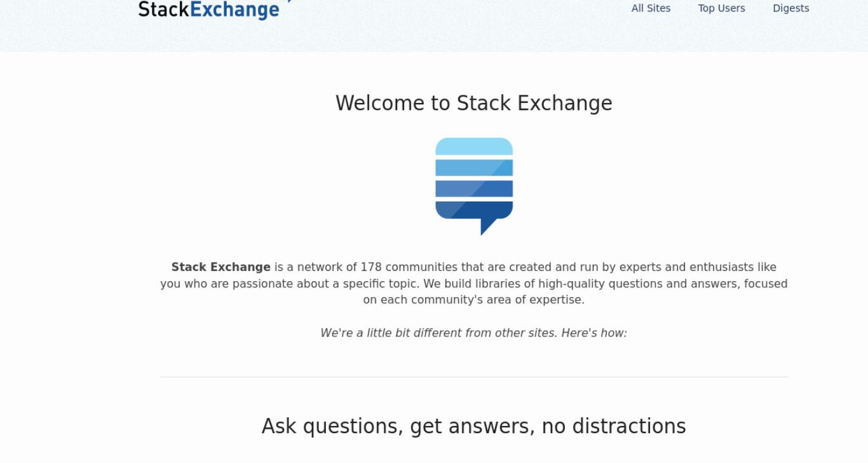Click the bold Stack Exchange text in paragraph
The height and width of the screenshot is (463, 868).
click(220, 267)
